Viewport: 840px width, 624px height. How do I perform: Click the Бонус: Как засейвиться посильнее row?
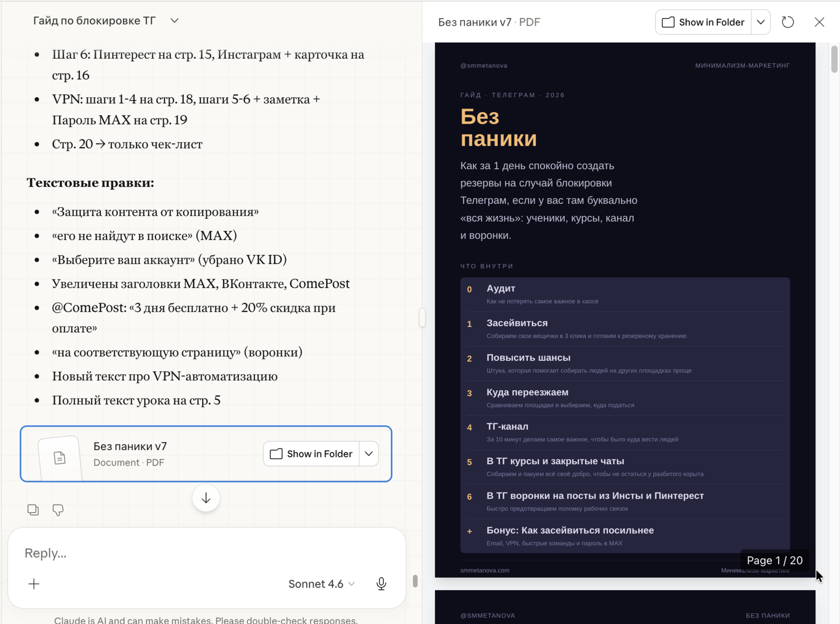[x=625, y=536]
